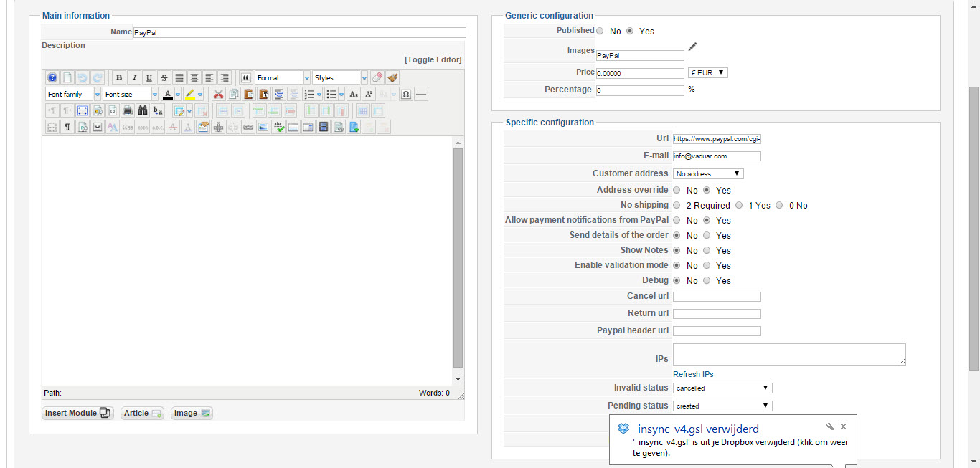This screenshot has height=468, width=980.
Task: Open the EUR currency dropdown
Action: click(707, 72)
